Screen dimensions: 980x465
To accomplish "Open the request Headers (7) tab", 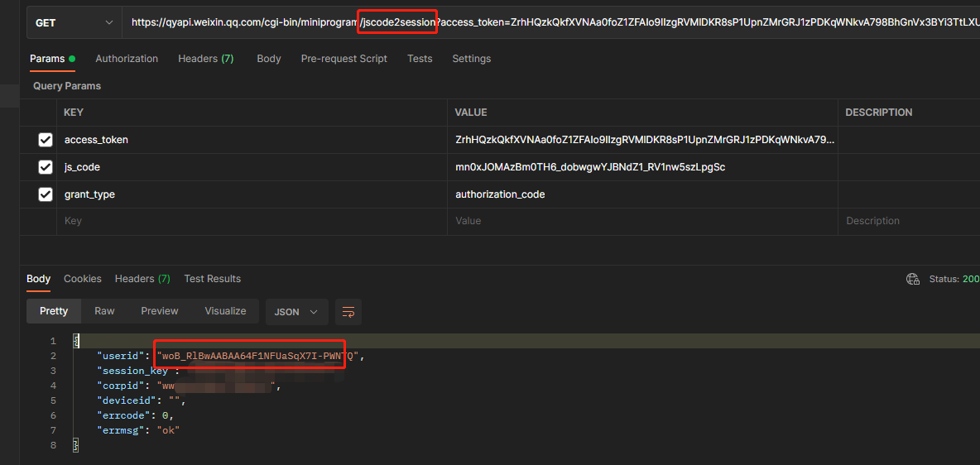I will click(x=205, y=59).
